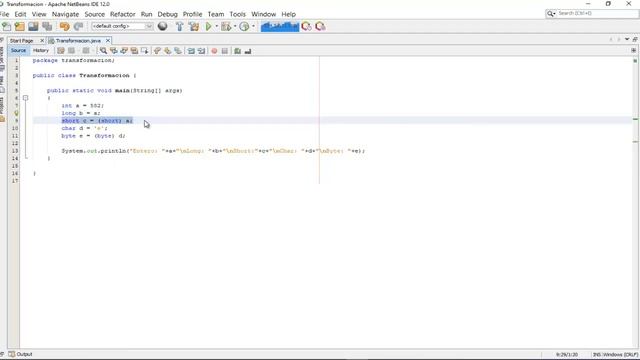Image resolution: width=640 pixels, height=360 pixels.
Task: Undo the last edit via toolbar
Action: click(64, 27)
